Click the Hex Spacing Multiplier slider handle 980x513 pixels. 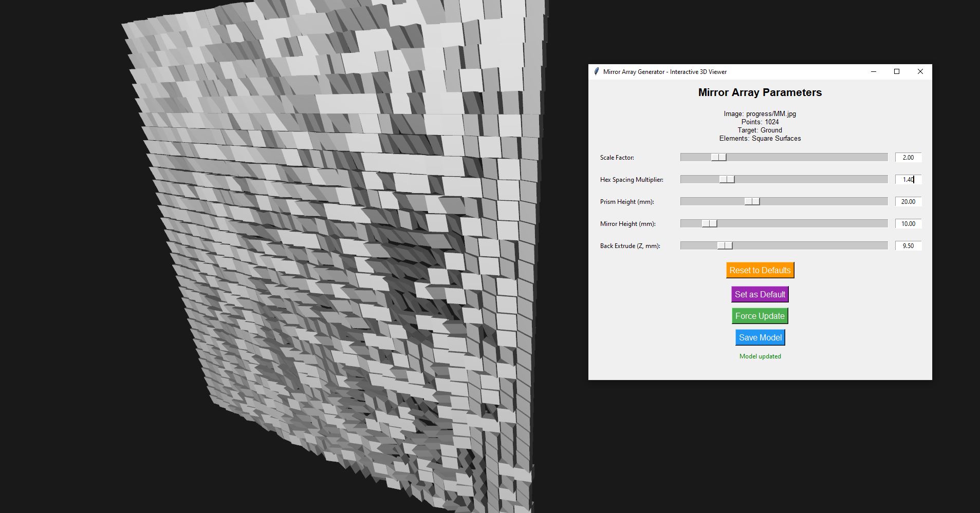pos(727,179)
